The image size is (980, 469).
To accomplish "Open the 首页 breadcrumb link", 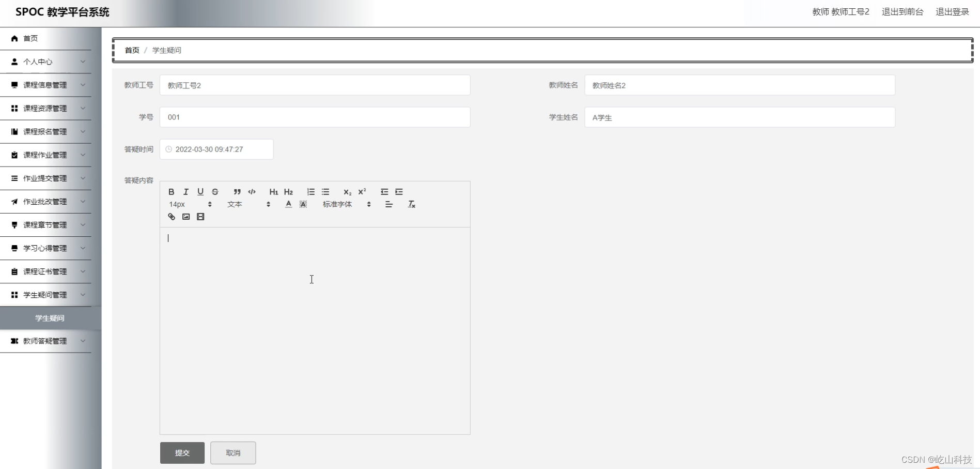I will tap(132, 50).
